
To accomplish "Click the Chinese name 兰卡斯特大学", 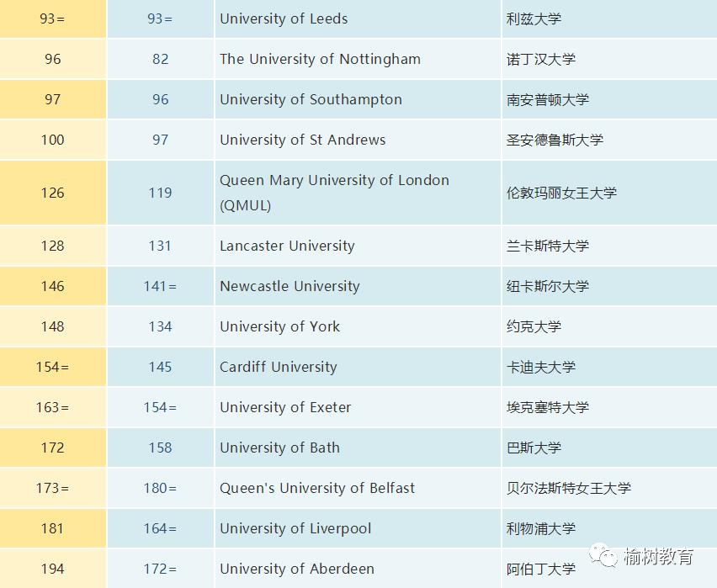I will (x=547, y=246).
